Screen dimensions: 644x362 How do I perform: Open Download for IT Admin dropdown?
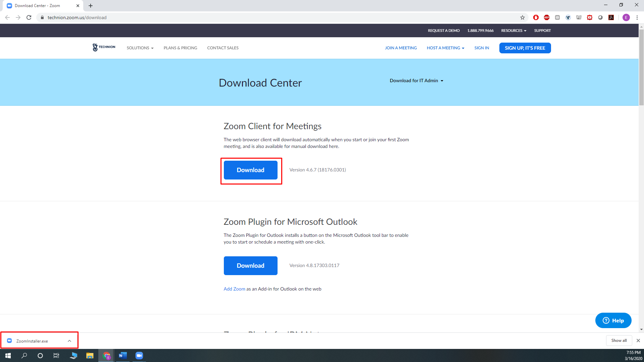(416, 81)
